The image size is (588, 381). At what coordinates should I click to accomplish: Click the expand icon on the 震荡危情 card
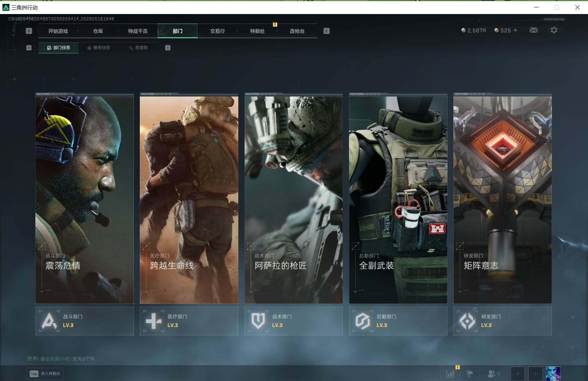click(x=42, y=246)
